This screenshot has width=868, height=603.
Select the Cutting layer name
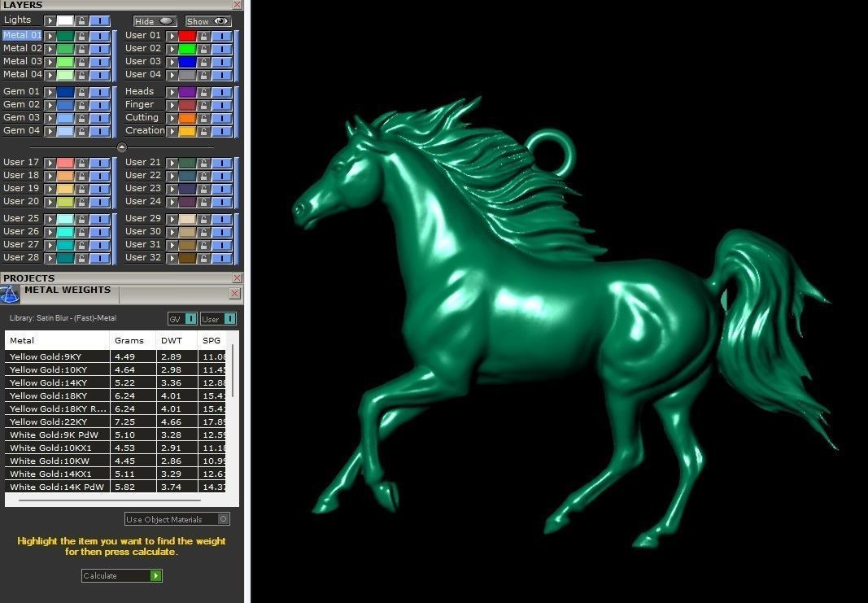(x=142, y=117)
